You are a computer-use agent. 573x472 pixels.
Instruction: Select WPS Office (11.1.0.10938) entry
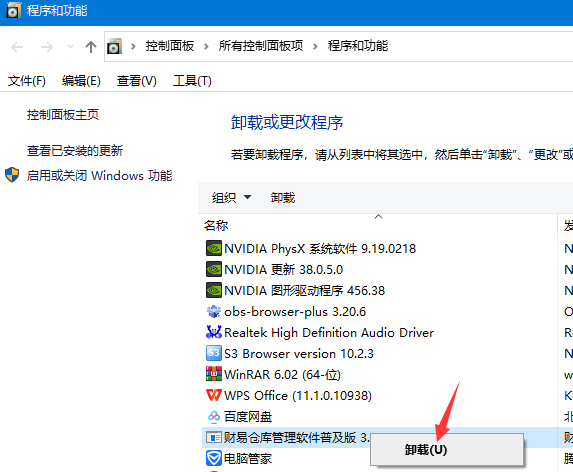tap(298, 396)
